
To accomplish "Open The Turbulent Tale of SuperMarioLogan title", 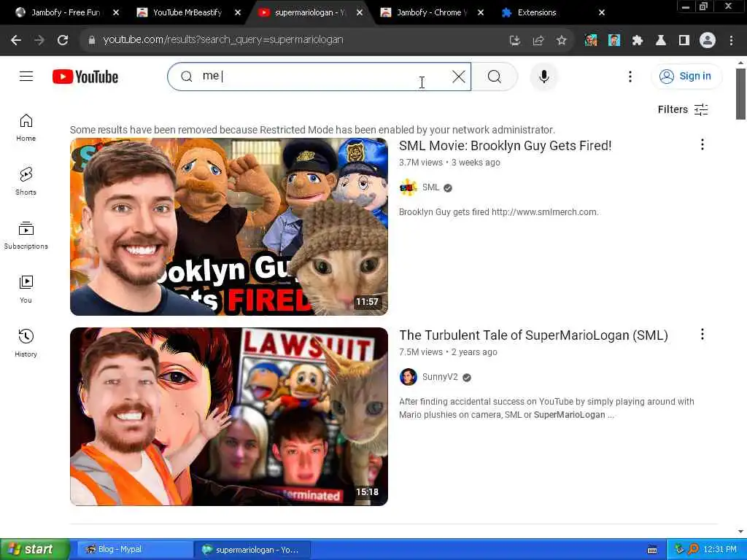I will click(x=533, y=335).
